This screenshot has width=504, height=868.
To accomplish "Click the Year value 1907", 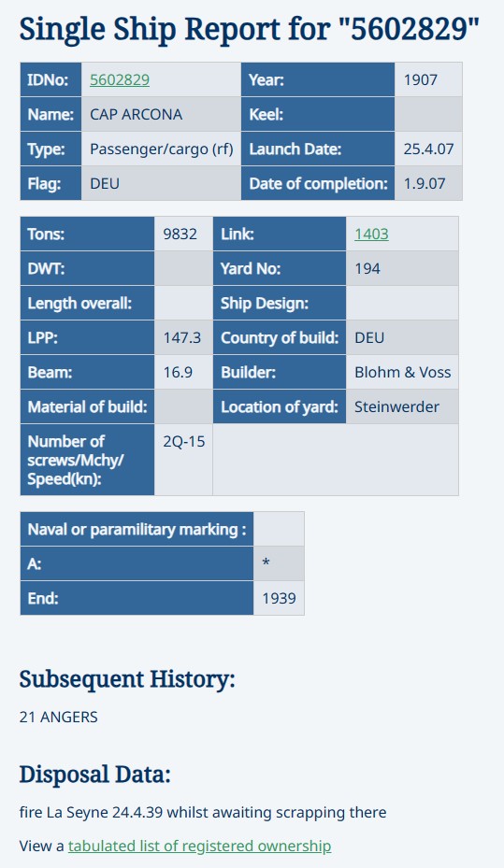I will 428,79.
